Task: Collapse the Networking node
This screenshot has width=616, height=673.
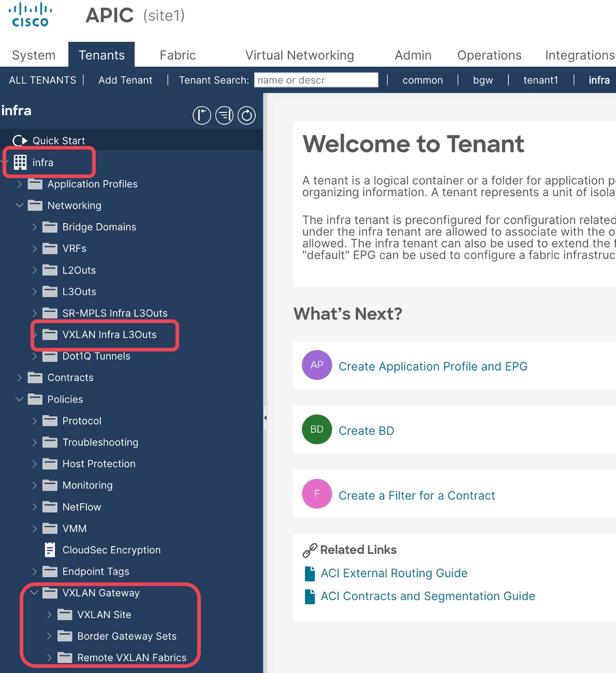Action: (x=20, y=206)
